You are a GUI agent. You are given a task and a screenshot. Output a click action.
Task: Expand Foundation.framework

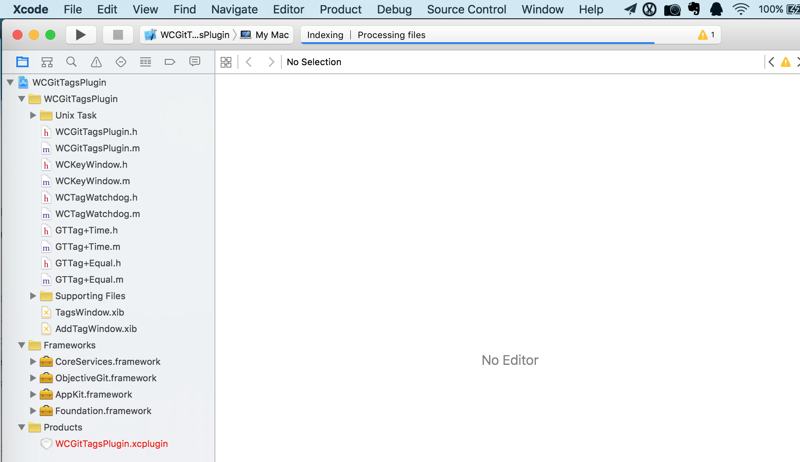(33, 410)
